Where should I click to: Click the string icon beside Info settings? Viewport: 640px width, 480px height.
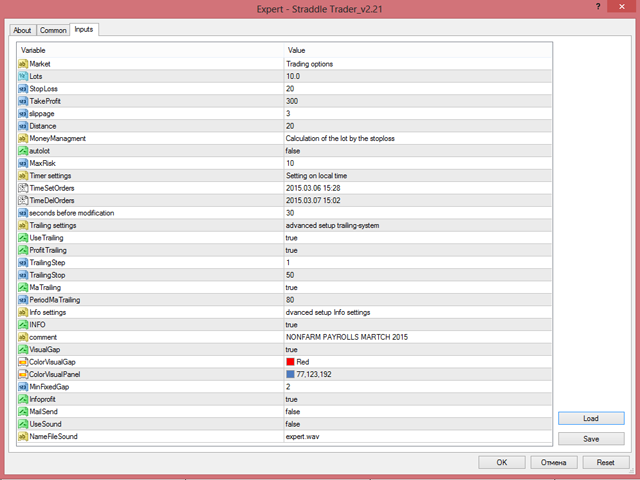pyautogui.click(x=23, y=312)
